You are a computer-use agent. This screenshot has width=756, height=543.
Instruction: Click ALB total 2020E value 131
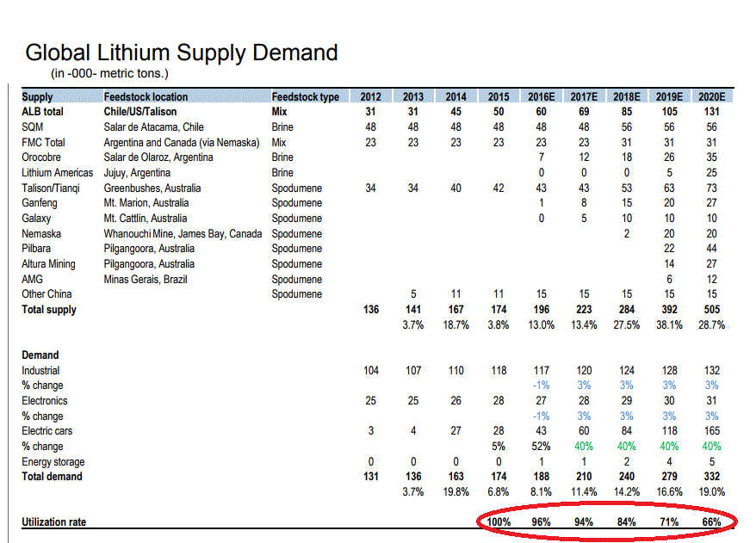coord(711,112)
